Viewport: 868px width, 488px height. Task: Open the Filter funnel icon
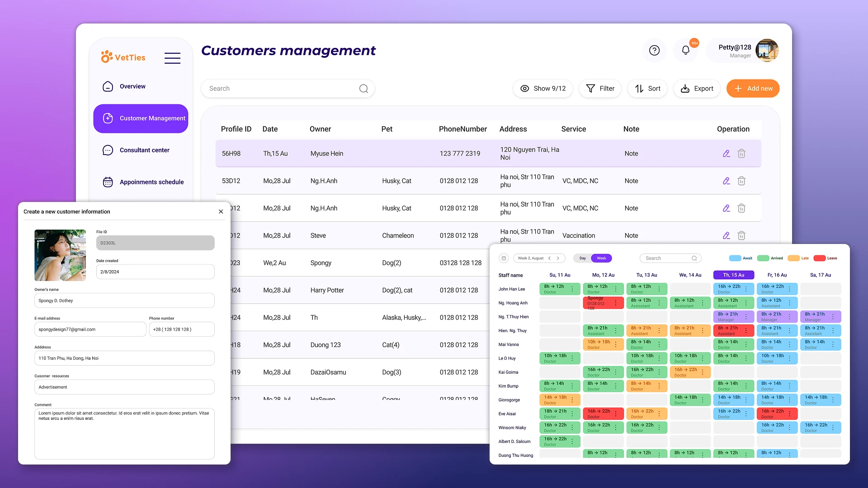click(x=591, y=88)
